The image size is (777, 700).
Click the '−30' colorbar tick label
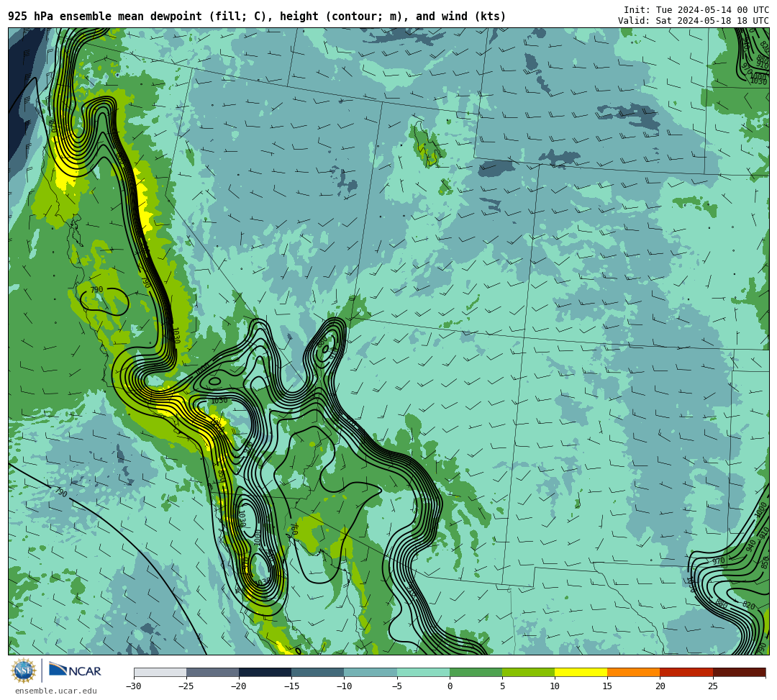(134, 686)
